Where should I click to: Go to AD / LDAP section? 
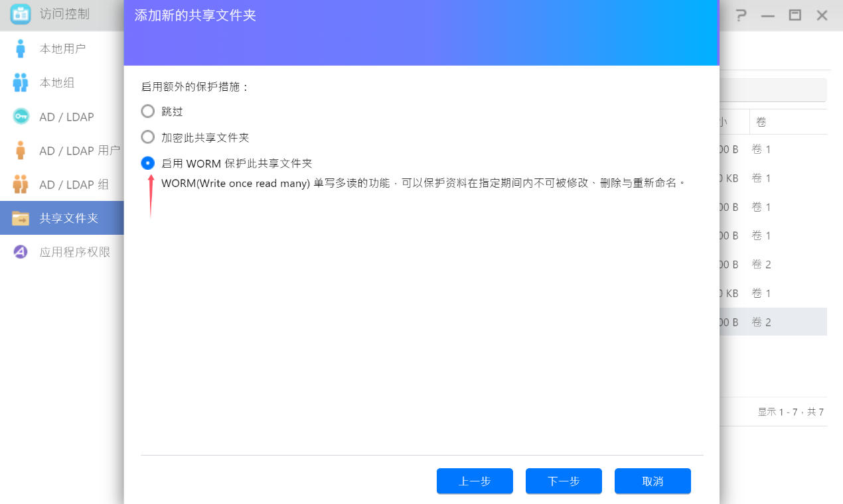click(x=62, y=117)
